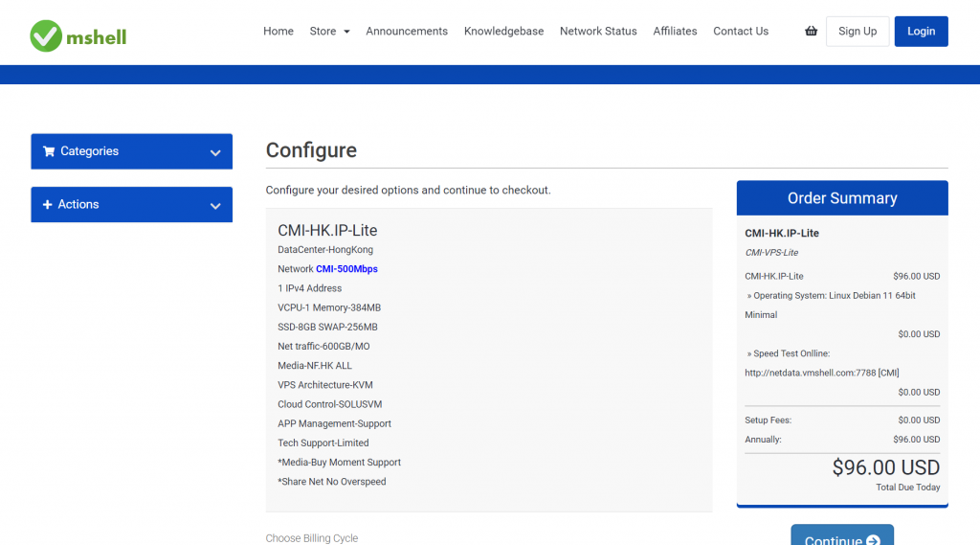Viewport: 980px width, 545px height.
Task: Click Tech Support-Limited text
Action: coord(323,443)
